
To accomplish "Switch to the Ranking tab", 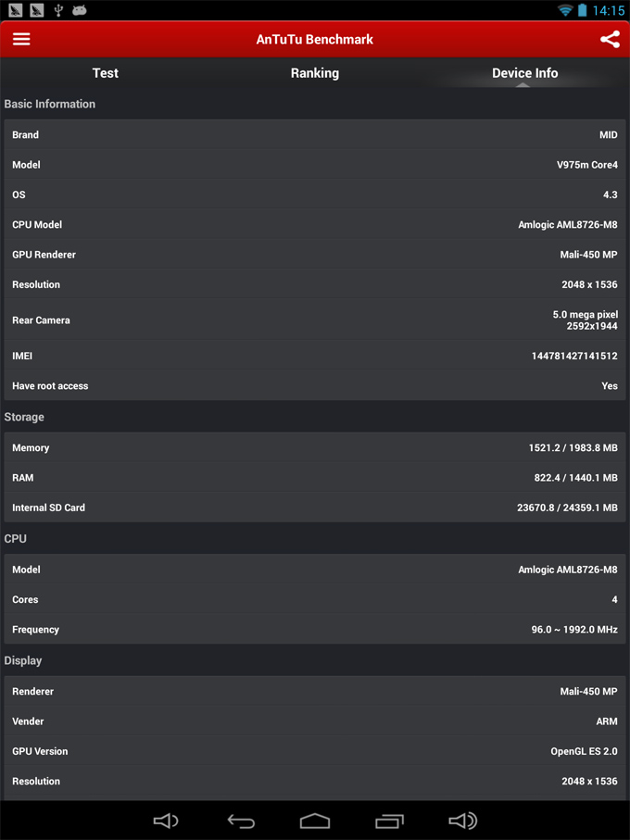I will tap(315, 73).
